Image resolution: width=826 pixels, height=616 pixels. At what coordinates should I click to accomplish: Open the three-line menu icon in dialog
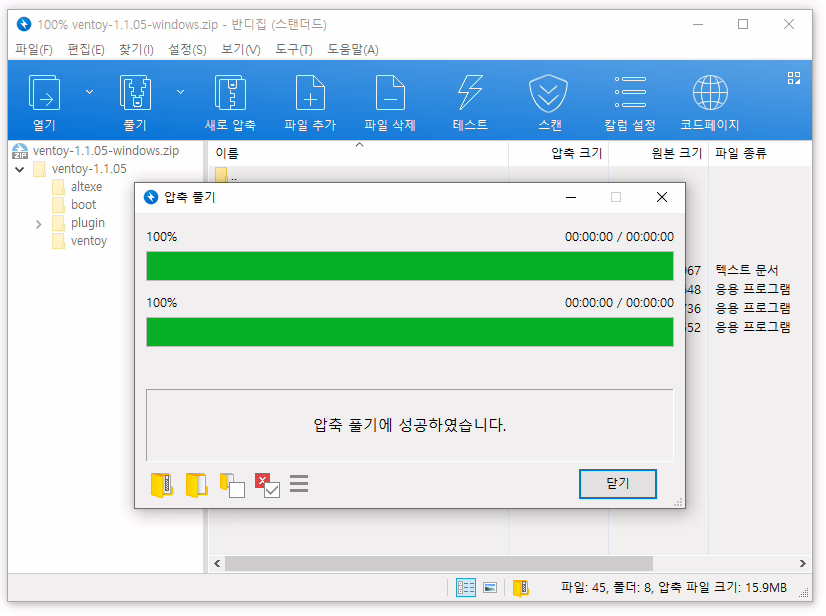tap(299, 484)
